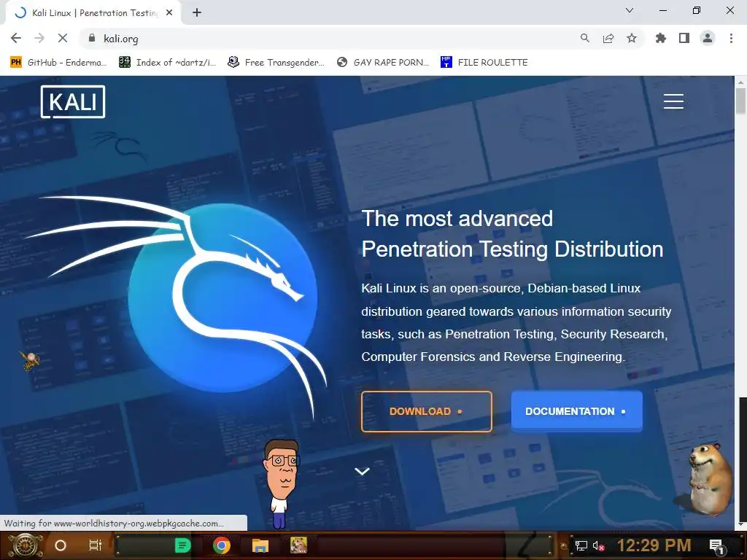This screenshot has height=560, width=747.
Task: Toggle the browser side panel
Action: point(684,38)
